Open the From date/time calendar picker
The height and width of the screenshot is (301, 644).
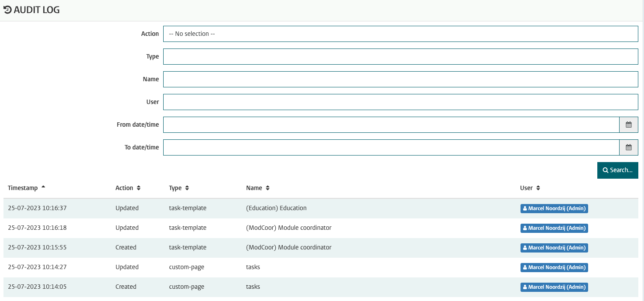point(629,125)
